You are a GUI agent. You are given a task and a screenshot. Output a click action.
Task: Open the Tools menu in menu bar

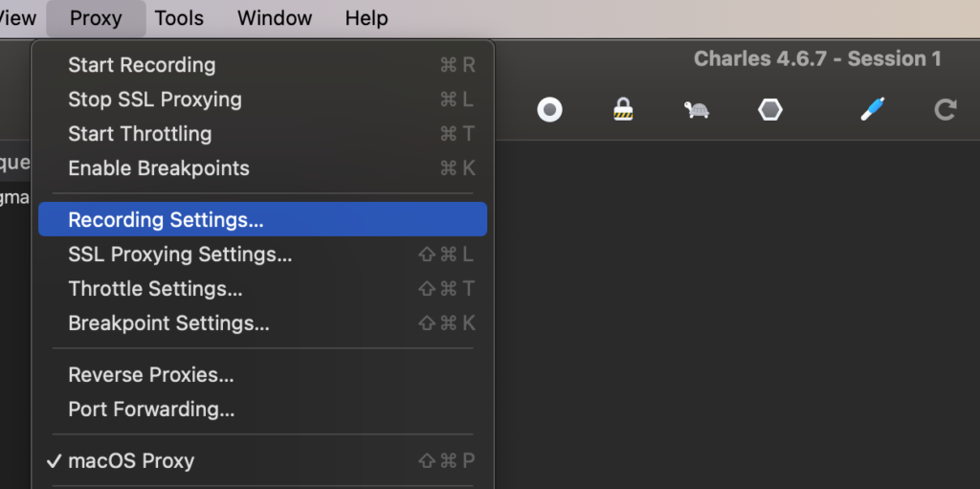(179, 18)
